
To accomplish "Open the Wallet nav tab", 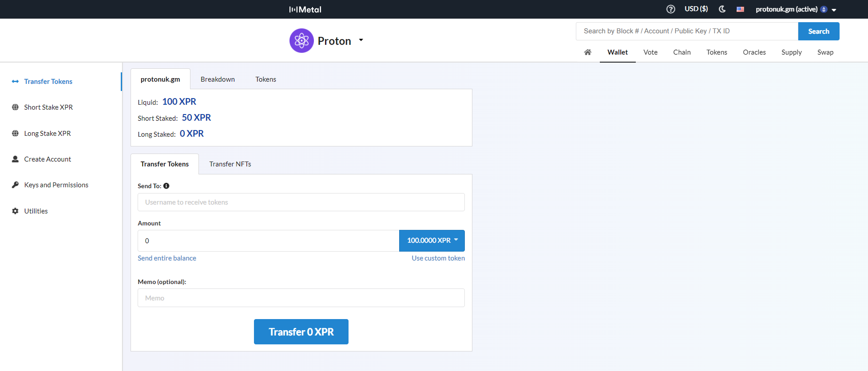I will (618, 52).
